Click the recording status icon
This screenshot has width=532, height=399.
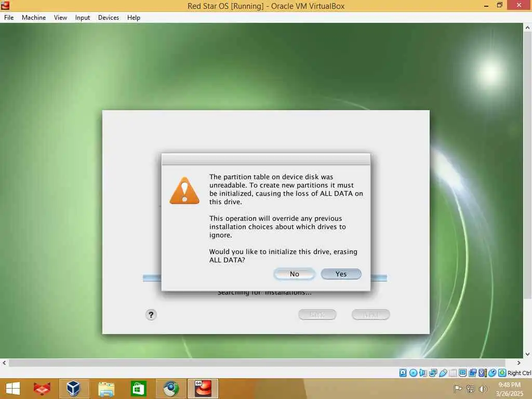(472, 373)
